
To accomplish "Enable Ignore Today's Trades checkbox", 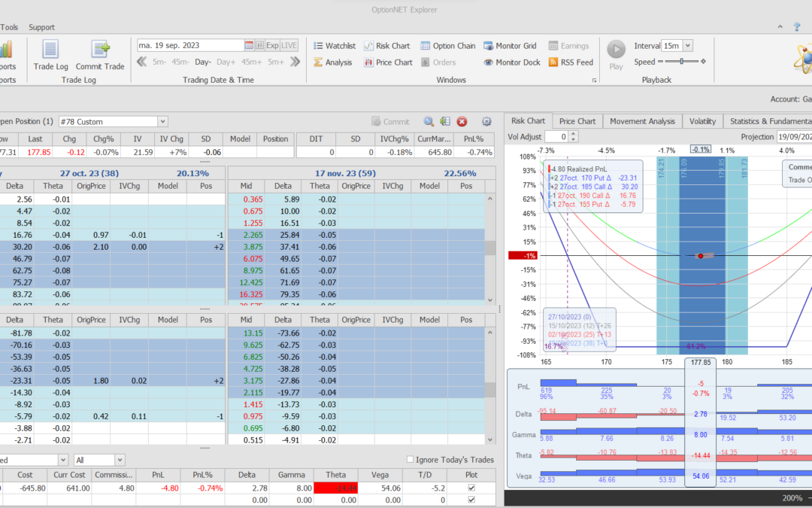I will click(x=410, y=460).
